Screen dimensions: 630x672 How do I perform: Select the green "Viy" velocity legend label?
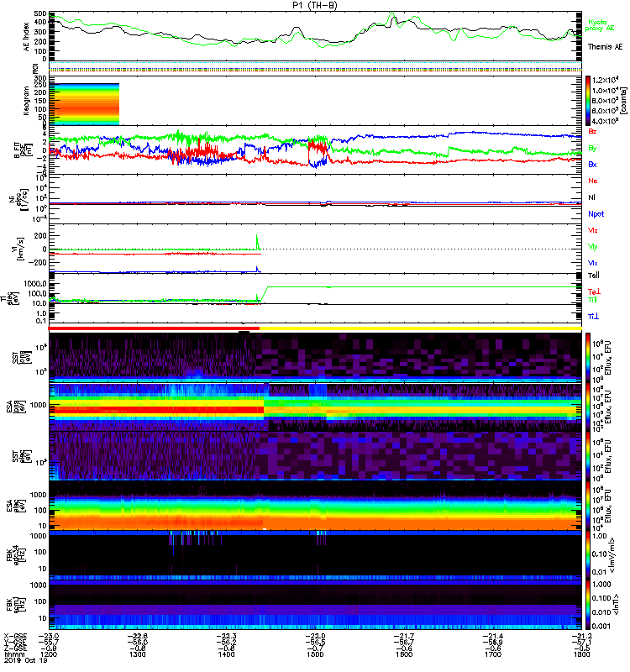[x=593, y=247]
